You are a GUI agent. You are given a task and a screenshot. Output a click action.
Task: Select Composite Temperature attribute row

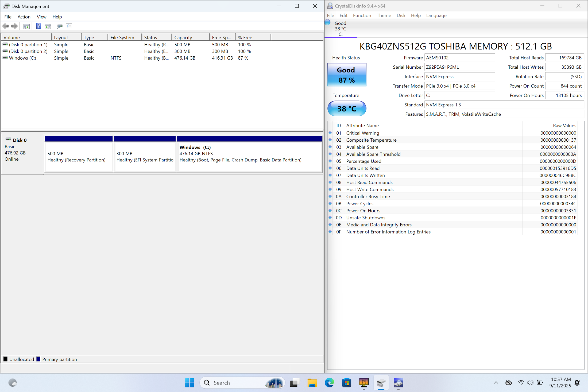click(452, 140)
